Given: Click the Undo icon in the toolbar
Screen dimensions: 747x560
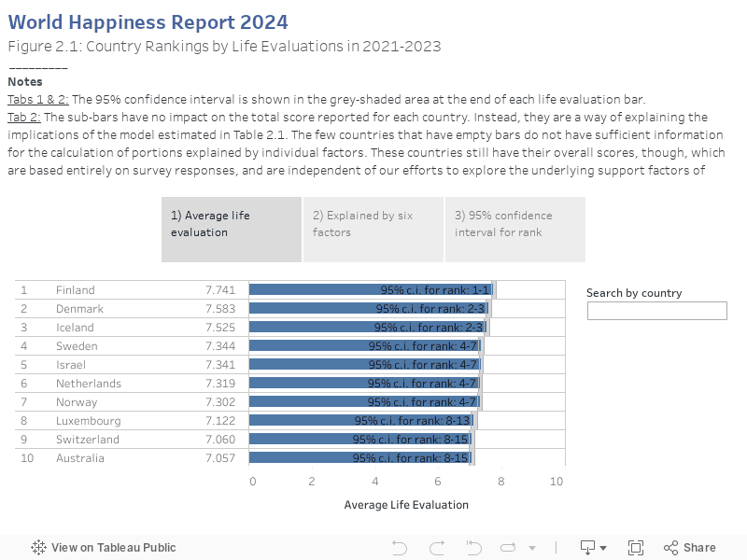Looking at the screenshot, I should click(x=400, y=548).
